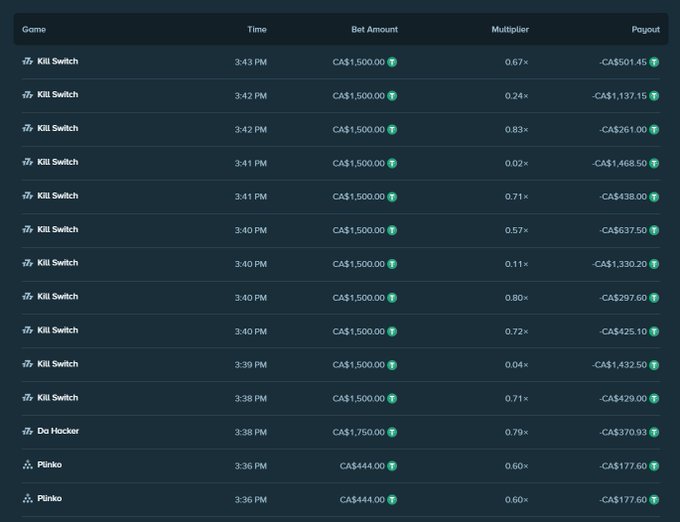
Task: Click Tether coin icon next to -CA$501.45
Action: [654, 62]
